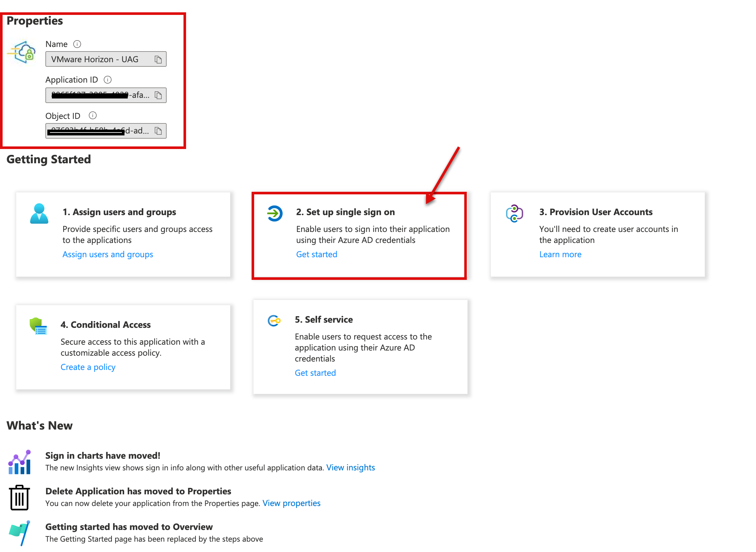Copy the application Name value
The width and height of the screenshot is (756, 552).
tap(158, 60)
